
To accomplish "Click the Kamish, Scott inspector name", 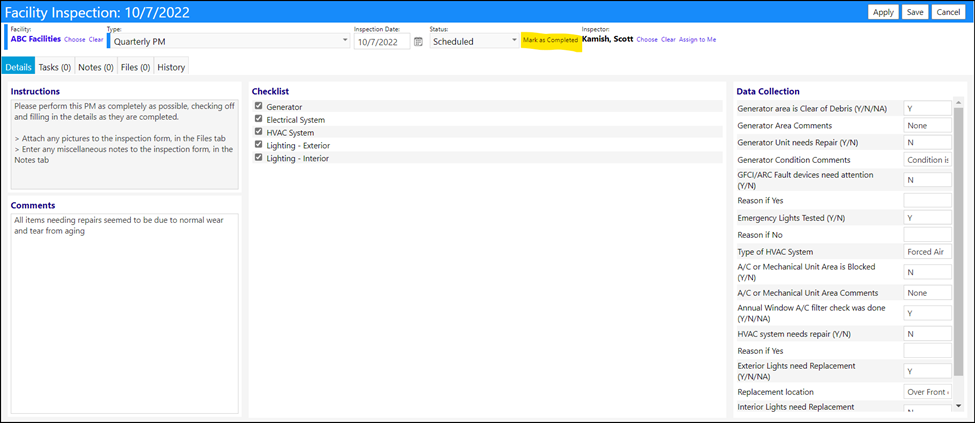I will [x=608, y=39].
